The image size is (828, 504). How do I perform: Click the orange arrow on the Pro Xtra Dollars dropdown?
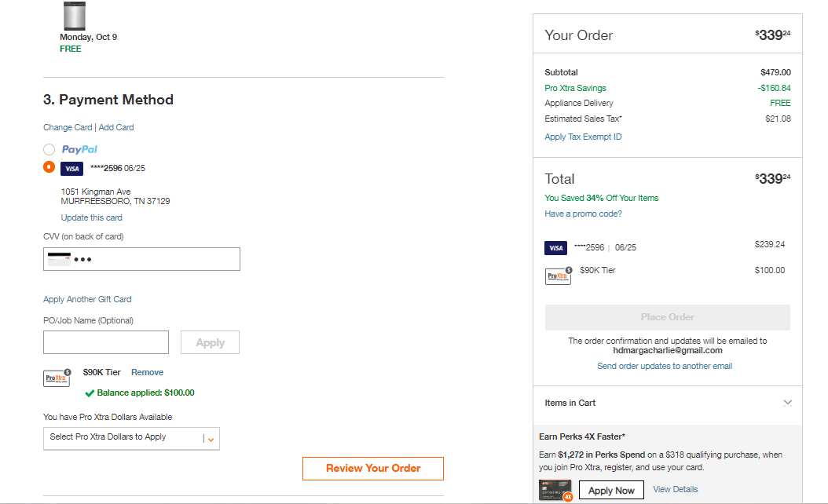point(211,440)
